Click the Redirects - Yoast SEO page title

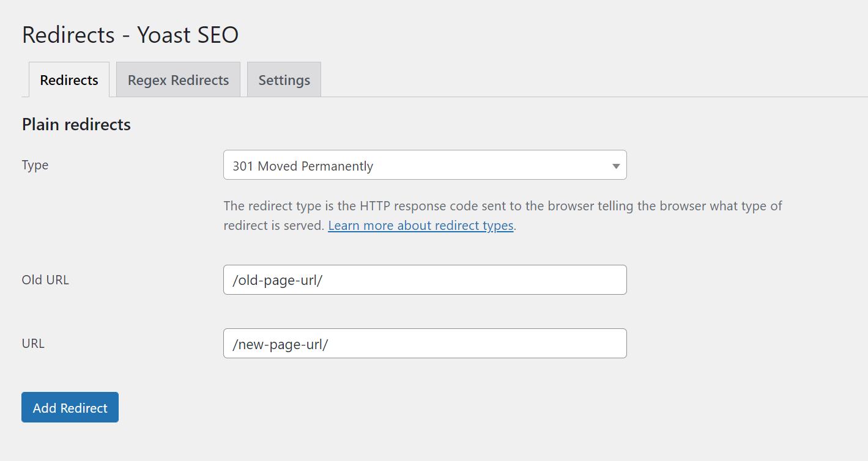click(x=130, y=35)
